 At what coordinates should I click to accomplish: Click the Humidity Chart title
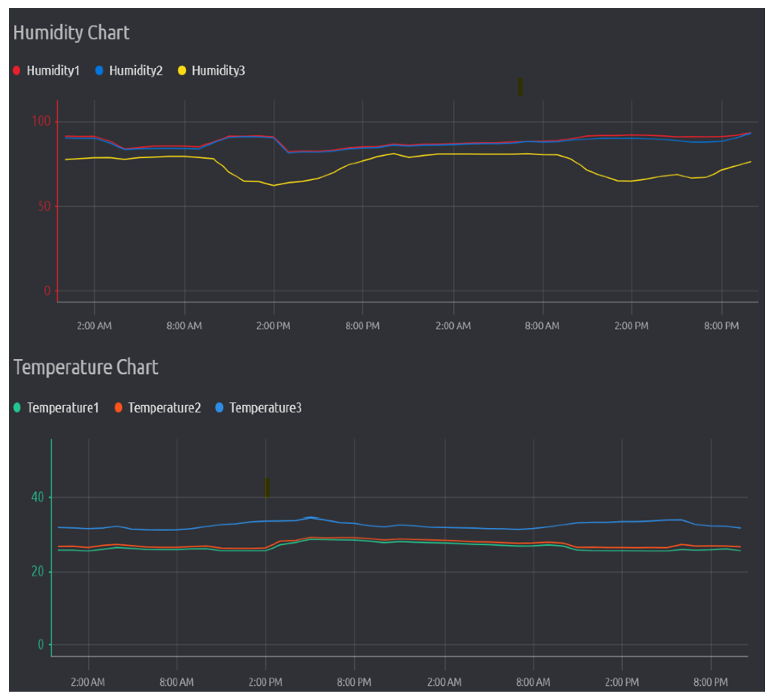click(x=71, y=33)
